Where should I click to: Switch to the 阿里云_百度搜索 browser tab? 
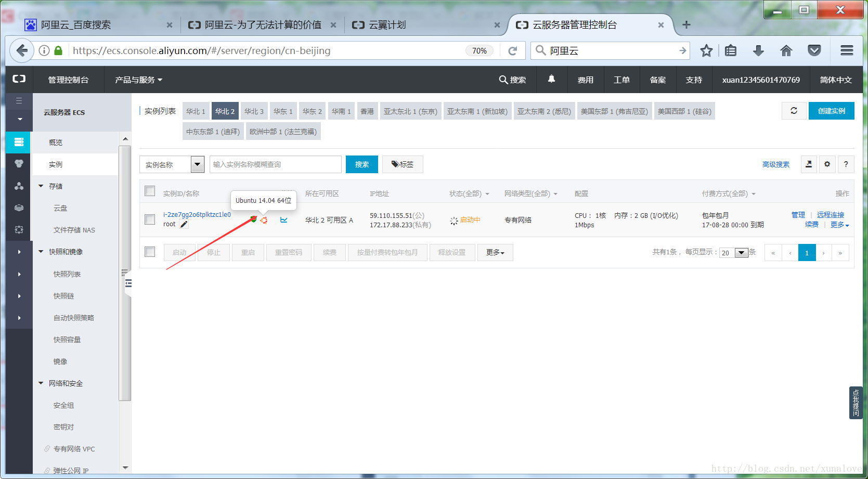(x=99, y=24)
